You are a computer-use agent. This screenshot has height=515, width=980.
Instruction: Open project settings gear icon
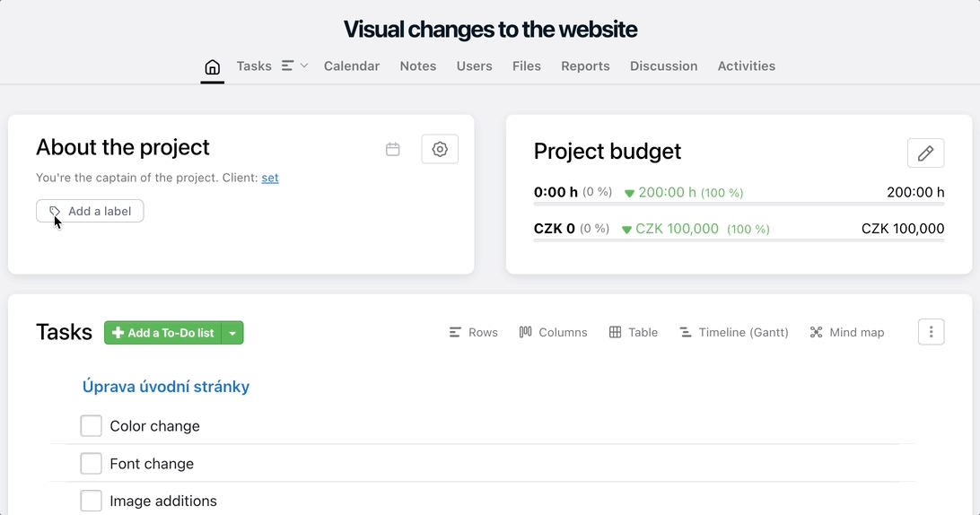(440, 149)
